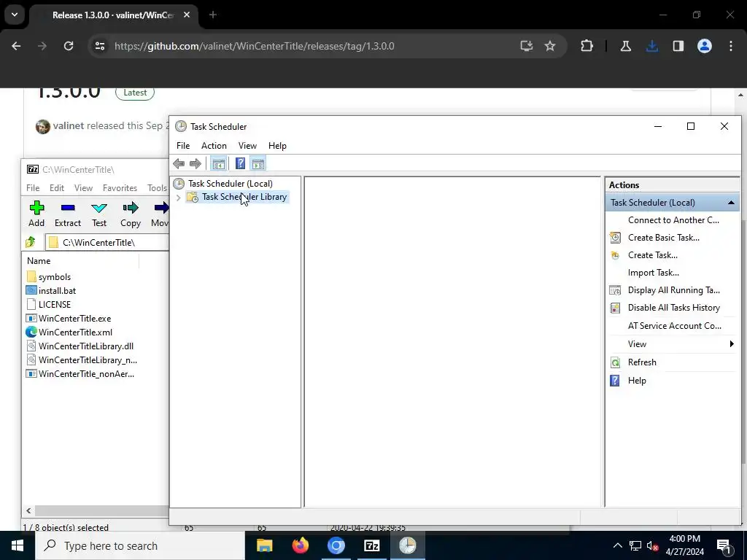Collapse the Task Scheduler (Local) actions section
The height and width of the screenshot is (560, 747).
(731, 203)
